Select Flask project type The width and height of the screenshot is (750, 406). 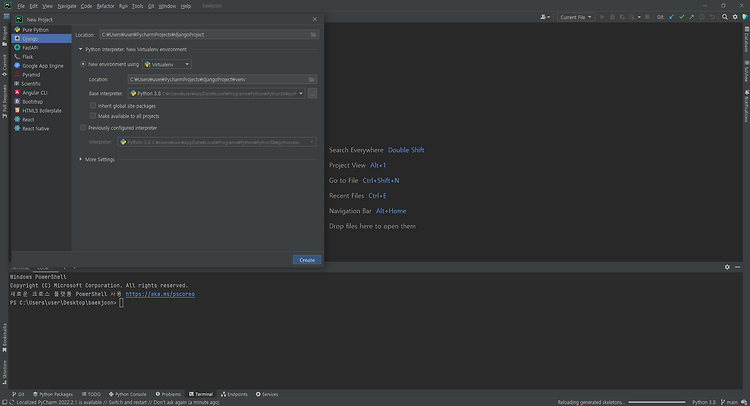[x=41, y=56]
